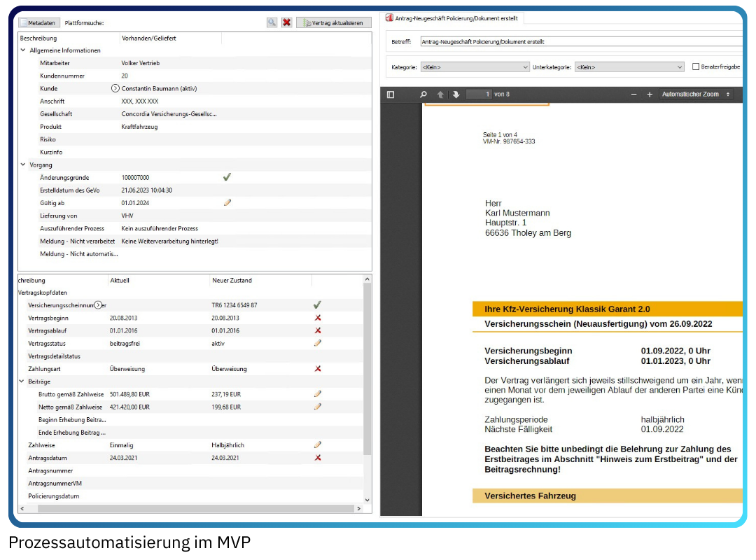Click the pencil icon for Vertragsstatus
The image size is (756, 560).
tap(317, 343)
